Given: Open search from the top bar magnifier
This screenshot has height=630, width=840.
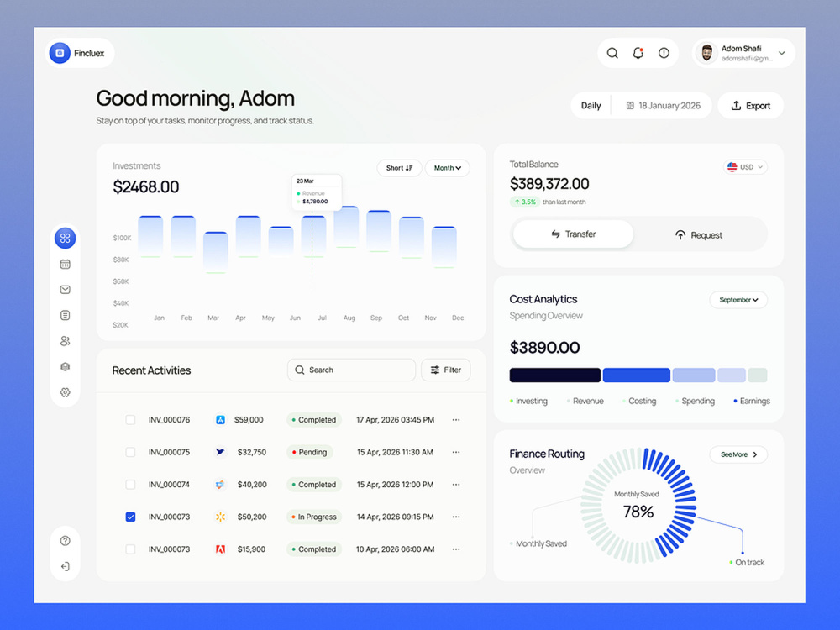Looking at the screenshot, I should (612, 53).
